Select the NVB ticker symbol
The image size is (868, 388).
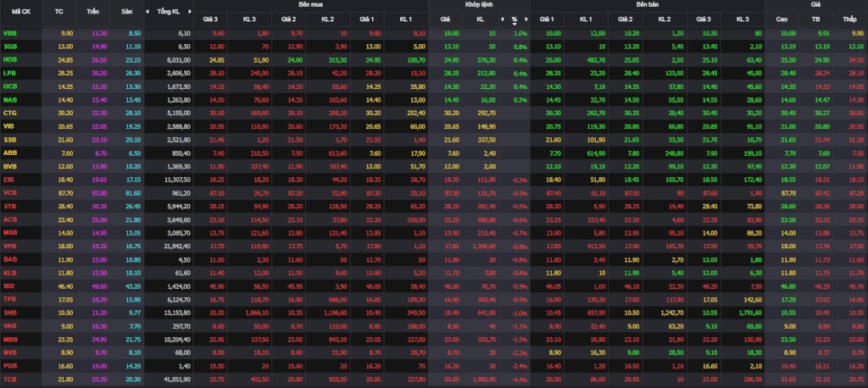pyautogui.click(x=10, y=352)
